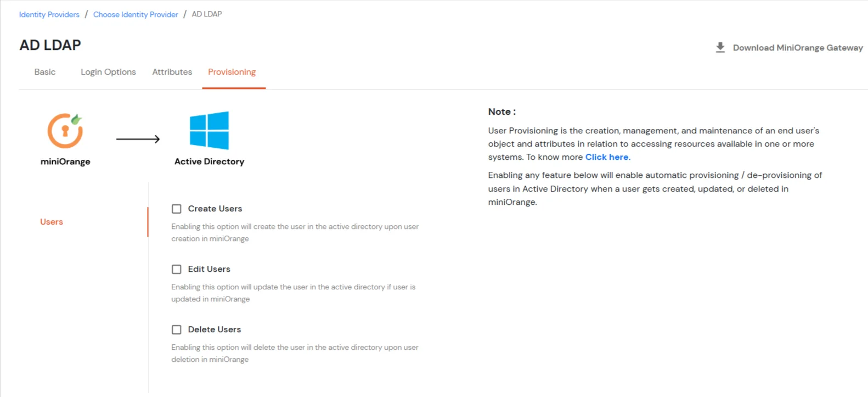Open the Login Options tab
The image size is (868, 397).
(x=108, y=72)
